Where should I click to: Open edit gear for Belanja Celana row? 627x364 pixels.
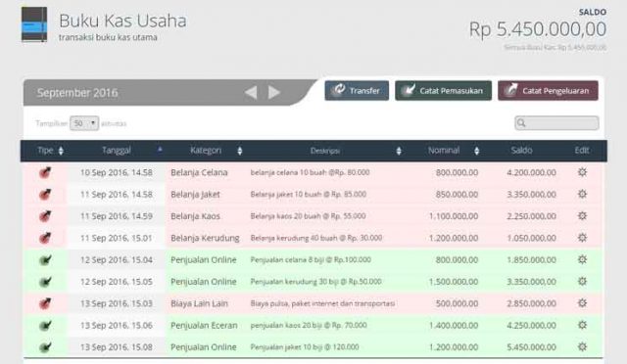[582, 172]
